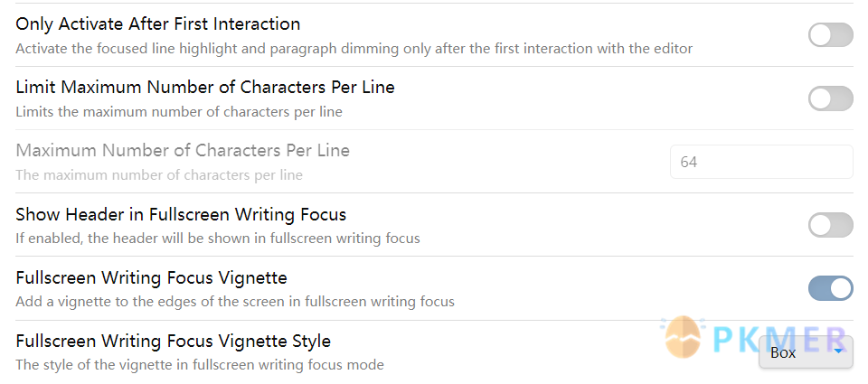
Task: Click 'Fullscreen Writing Focus Vignette Style' title
Action: 174,341
